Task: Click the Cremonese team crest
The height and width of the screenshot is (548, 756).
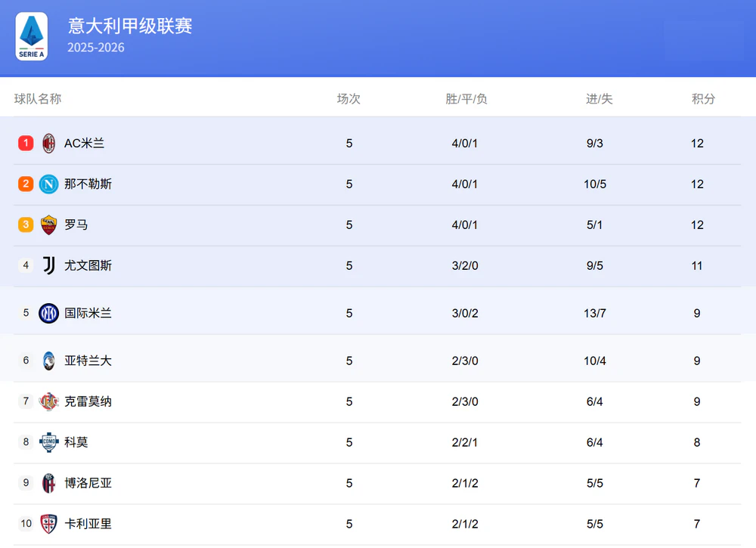Action: point(49,401)
